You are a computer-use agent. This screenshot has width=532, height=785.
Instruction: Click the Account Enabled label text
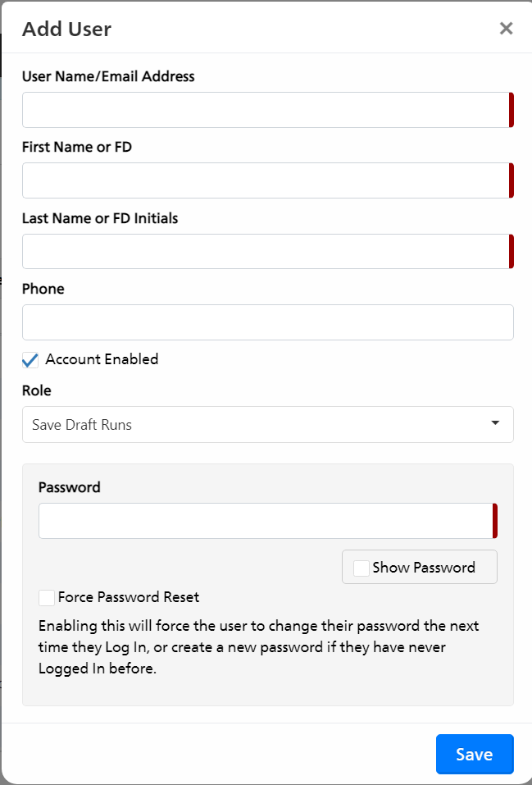[102, 359]
